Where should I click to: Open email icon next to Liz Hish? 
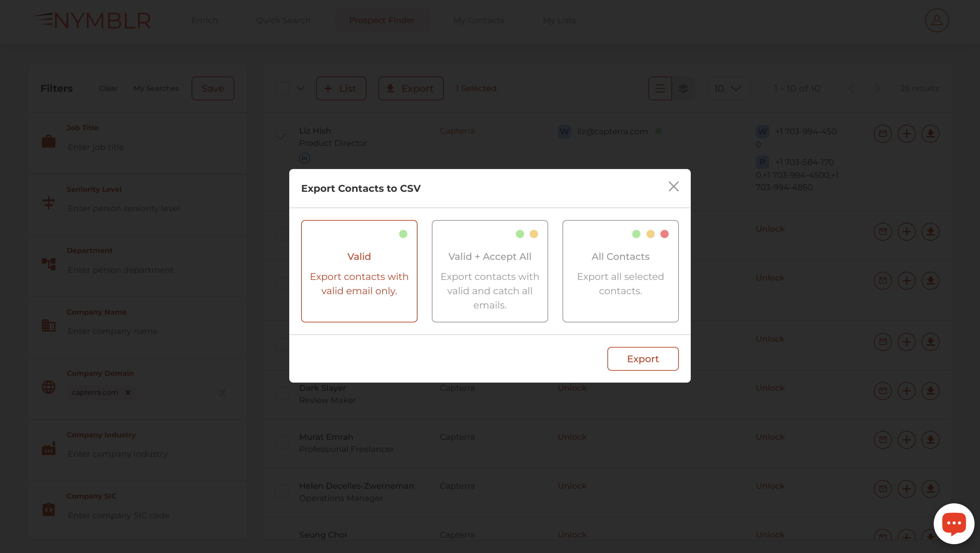coord(883,134)
